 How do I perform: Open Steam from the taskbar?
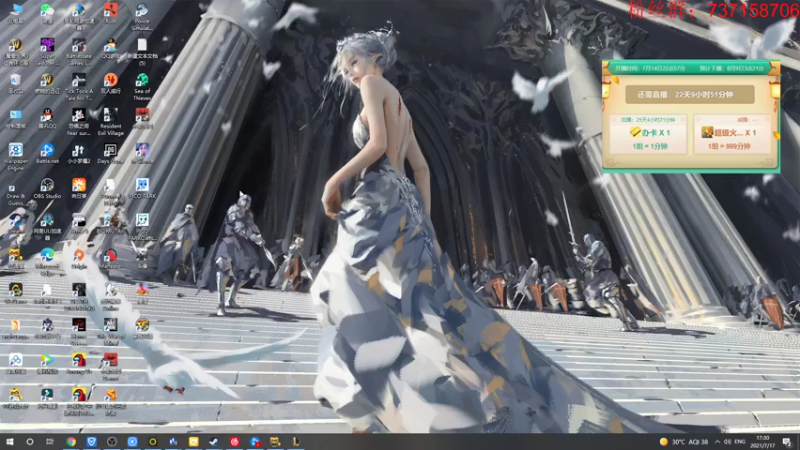point(214,441)
